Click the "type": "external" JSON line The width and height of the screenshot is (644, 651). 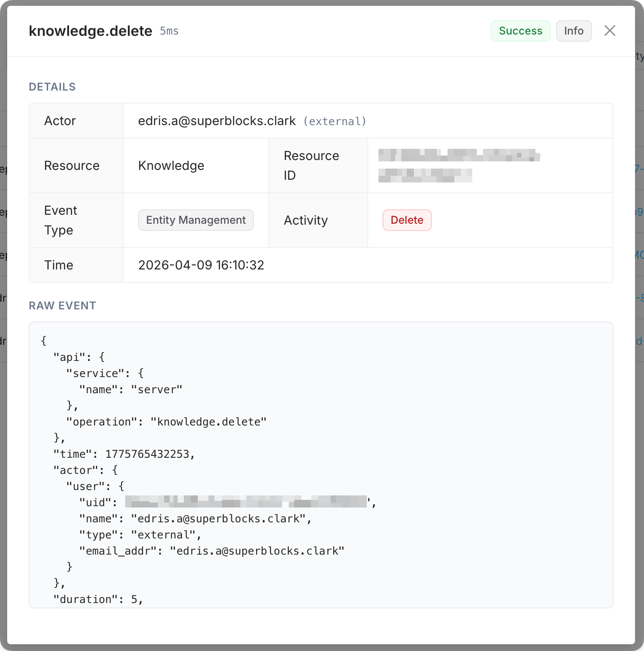pyautogui.click(x=140, y=535)
